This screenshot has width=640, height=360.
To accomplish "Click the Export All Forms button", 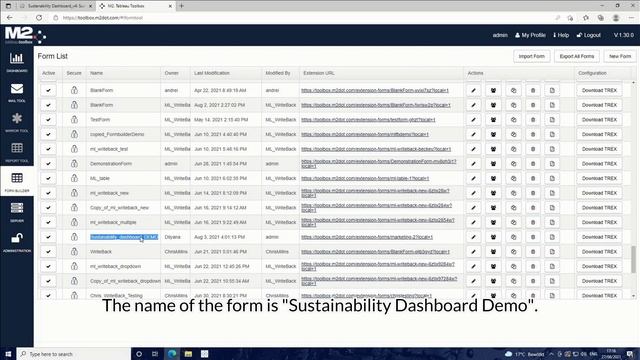I will pyautogui.click(x=577, y=56).
